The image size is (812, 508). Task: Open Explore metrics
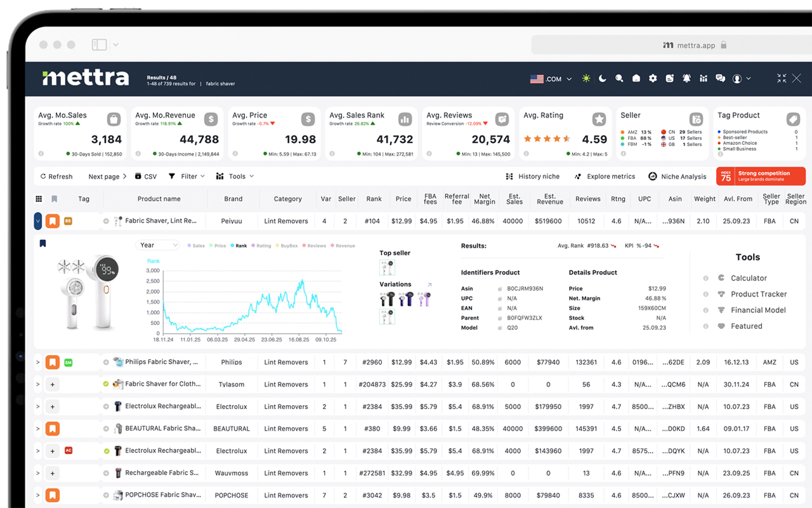click(605, 177)
